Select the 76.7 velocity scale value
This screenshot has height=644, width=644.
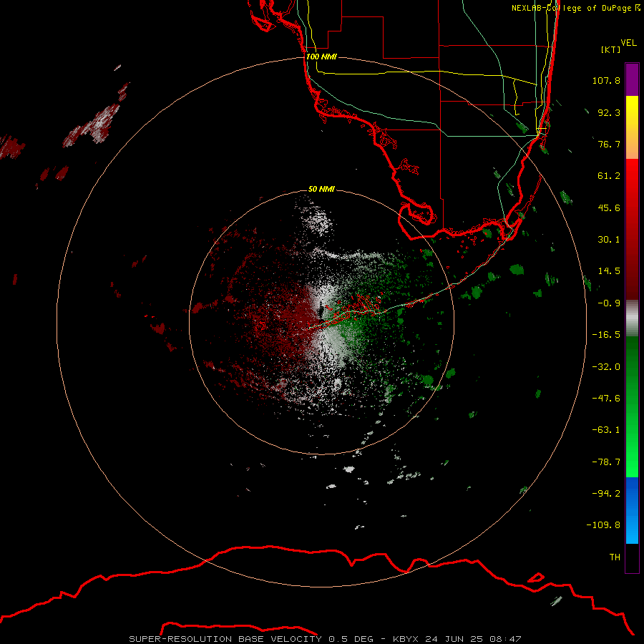point(609,144)
